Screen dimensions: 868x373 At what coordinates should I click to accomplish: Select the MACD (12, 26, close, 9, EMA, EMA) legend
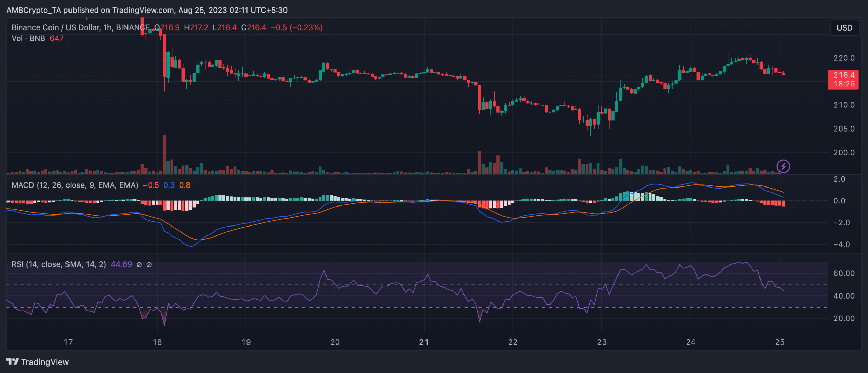[x=75, y=185]
